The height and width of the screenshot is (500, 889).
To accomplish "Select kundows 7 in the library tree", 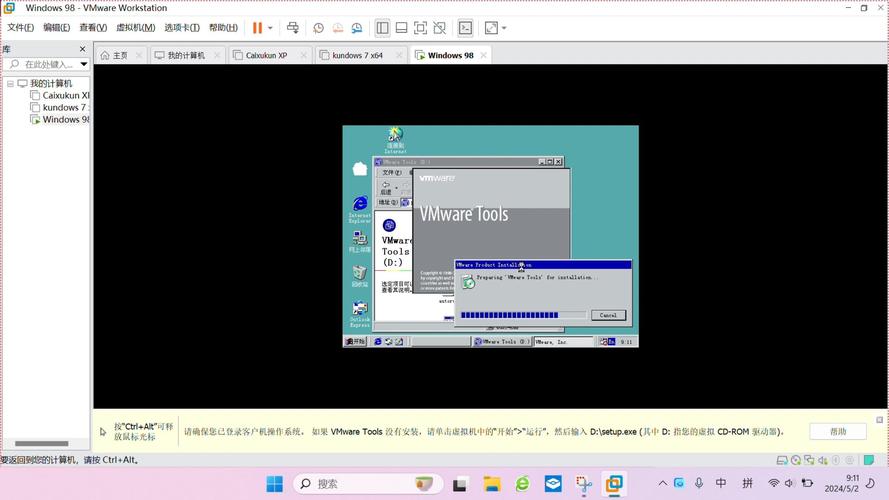I will (x=60, y=107).
